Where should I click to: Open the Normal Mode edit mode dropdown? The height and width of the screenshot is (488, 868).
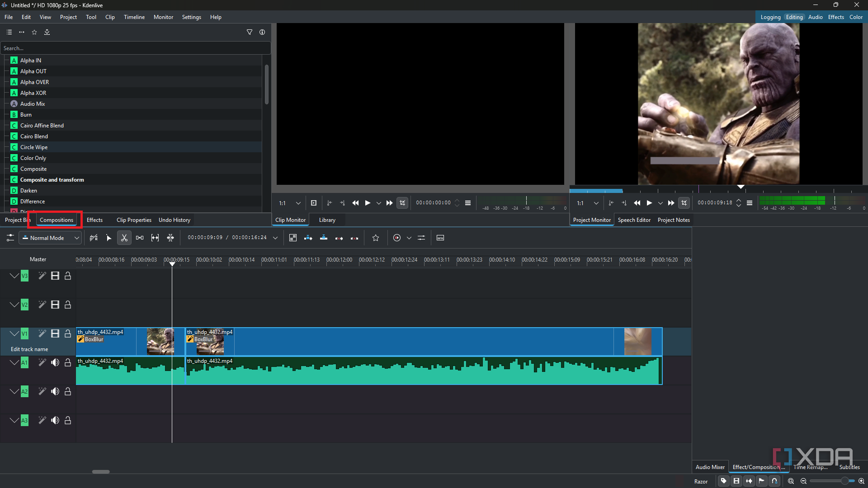click(x=50, y=238)
